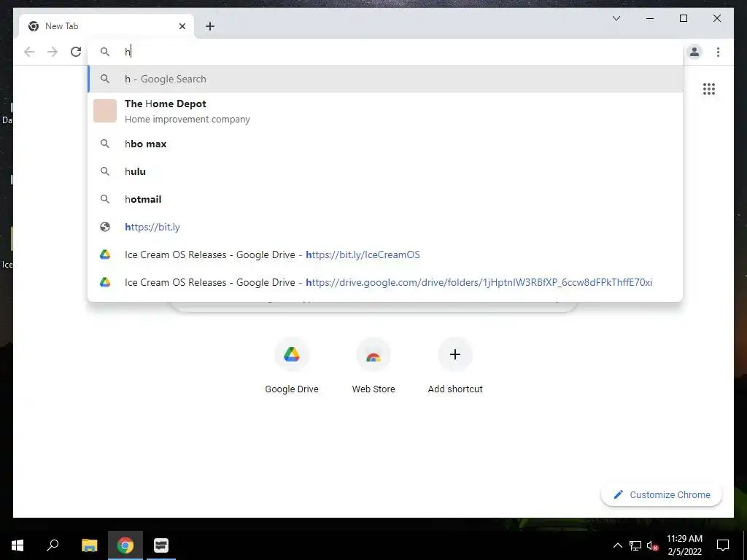This screenshot has width=747, height=560.
Task: Click the search icon beside hulu
Action: click(105, 171)
